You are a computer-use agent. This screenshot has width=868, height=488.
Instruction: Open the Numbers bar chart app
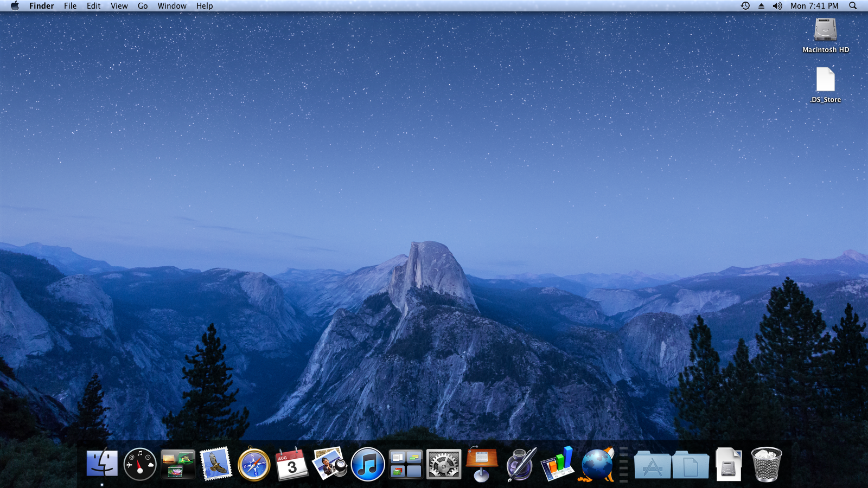click(558, 464)
